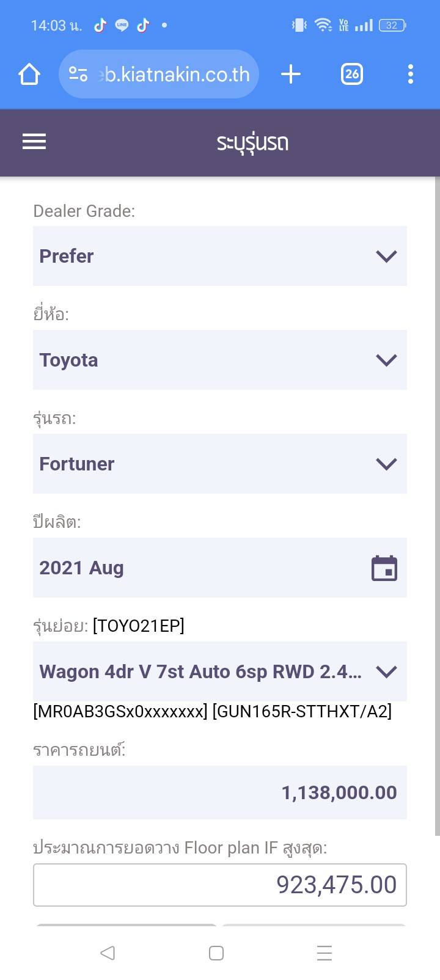Click the page vertical scrollbar

[437, 507]
